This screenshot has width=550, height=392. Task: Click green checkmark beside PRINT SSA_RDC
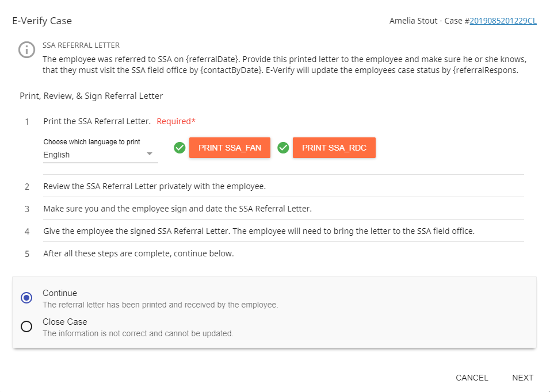tap(283, 148)
